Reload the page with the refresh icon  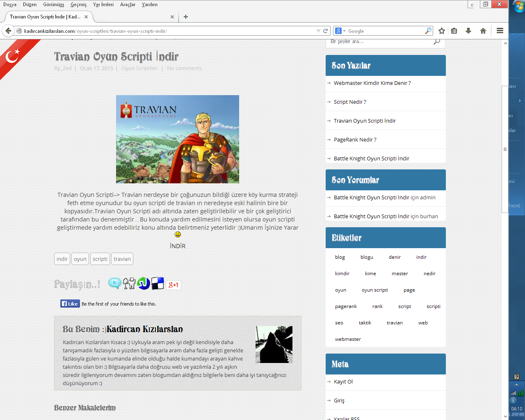[x=326, y=31]
